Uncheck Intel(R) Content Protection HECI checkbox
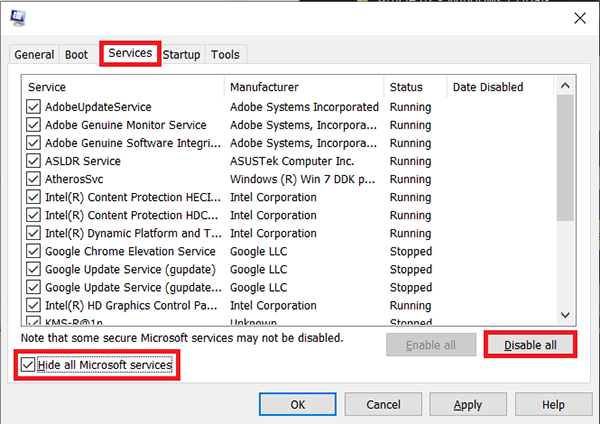The width and height of the screenshot is (600, 424). (33, 197)
